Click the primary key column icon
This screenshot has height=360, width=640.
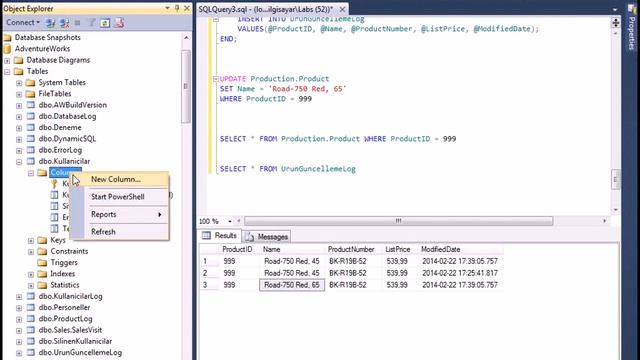click(x=54, y=184)
